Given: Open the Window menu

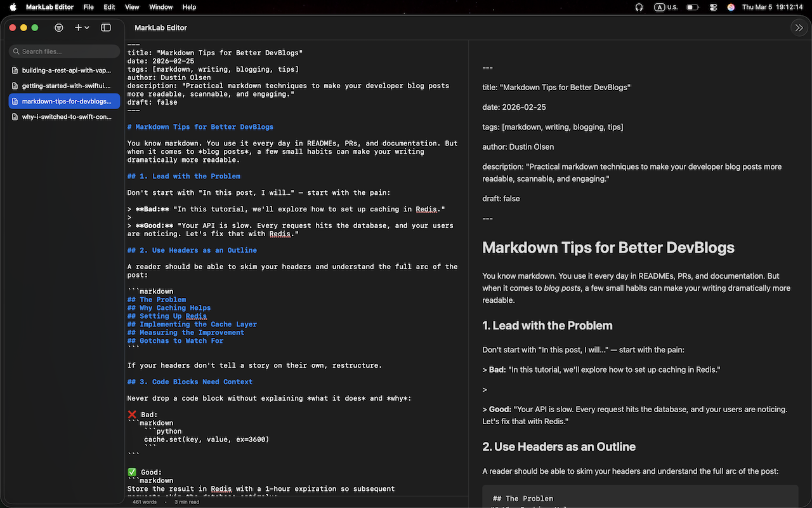Looking at the screenshot, I should click(x=160, y=7).
